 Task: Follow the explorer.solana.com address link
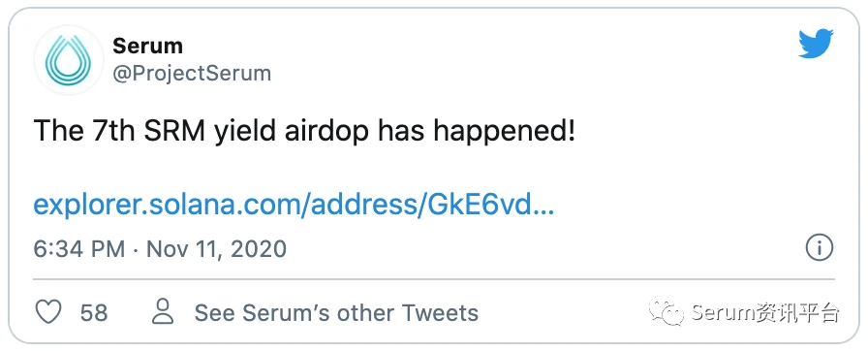pos(294,206)
